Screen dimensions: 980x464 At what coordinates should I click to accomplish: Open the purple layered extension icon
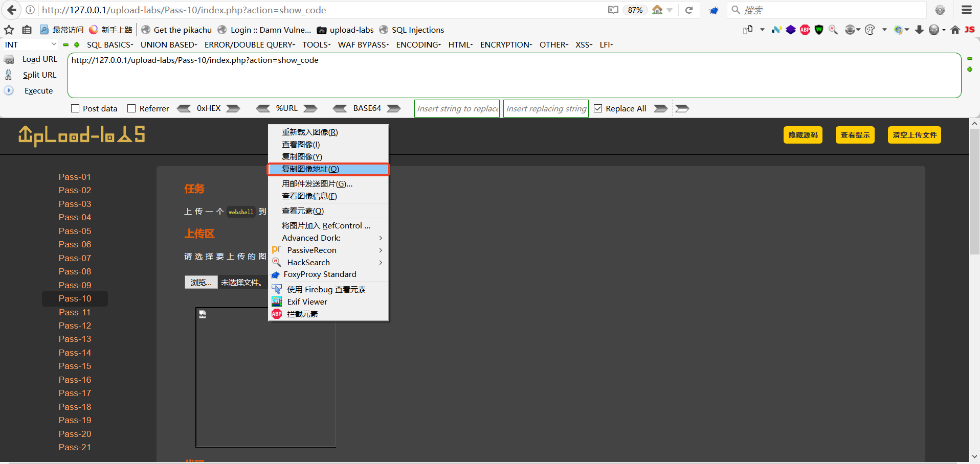[x=791, y=30]
